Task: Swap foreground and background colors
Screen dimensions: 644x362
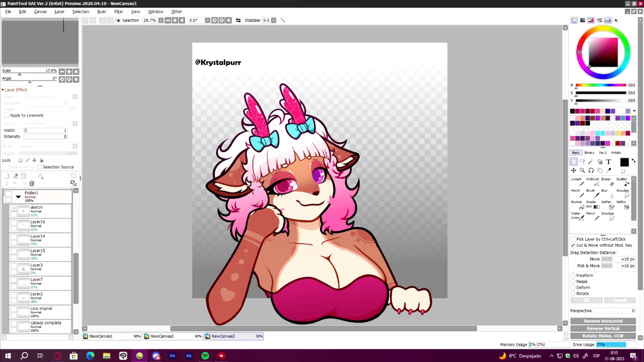Action: [x=633, y=161]
